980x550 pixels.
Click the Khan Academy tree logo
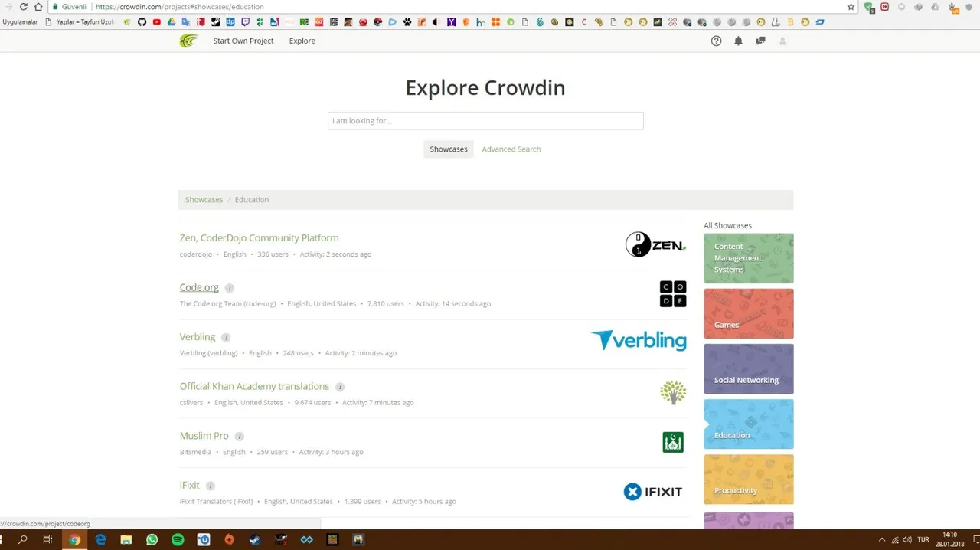click(x=673, y=393)
